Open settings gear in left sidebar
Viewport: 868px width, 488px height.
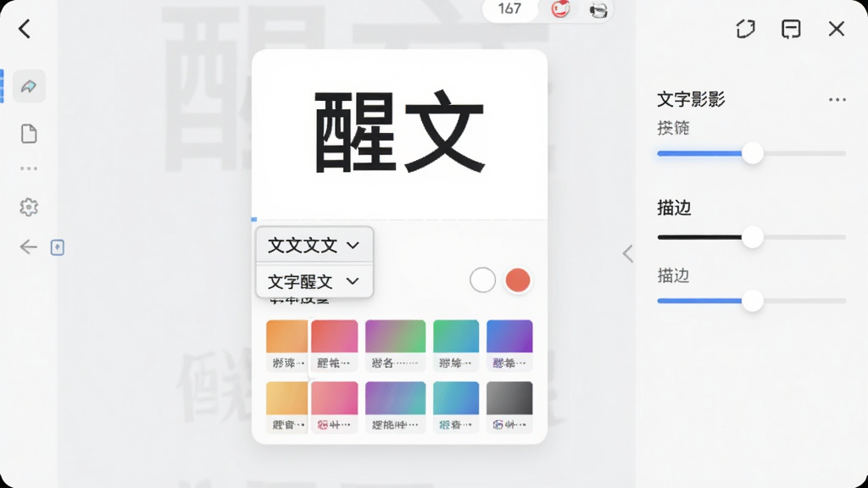click(29, 208)
